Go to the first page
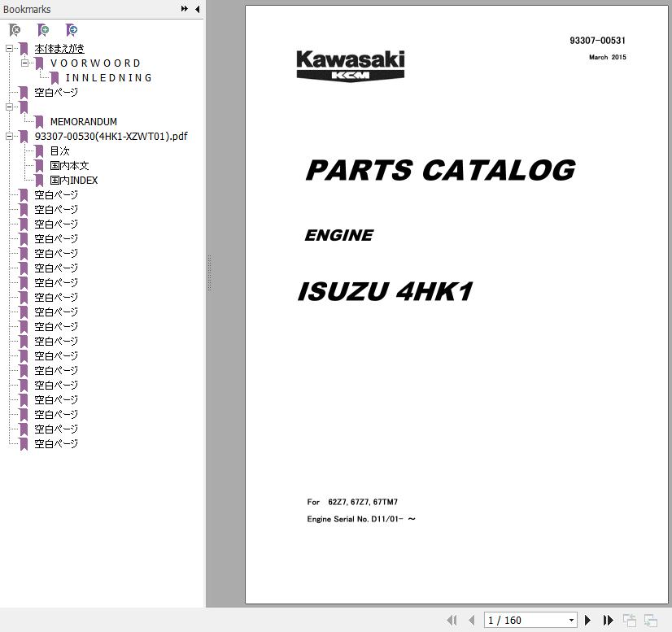This screenshot has width=672, height=632. [452, 620]
